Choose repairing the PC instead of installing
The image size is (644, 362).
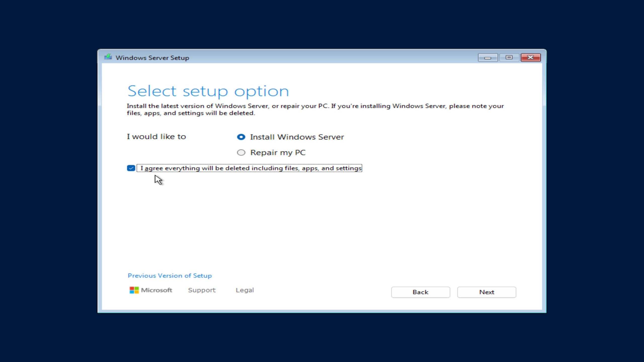pyautogui.click(x=241, y=152)
